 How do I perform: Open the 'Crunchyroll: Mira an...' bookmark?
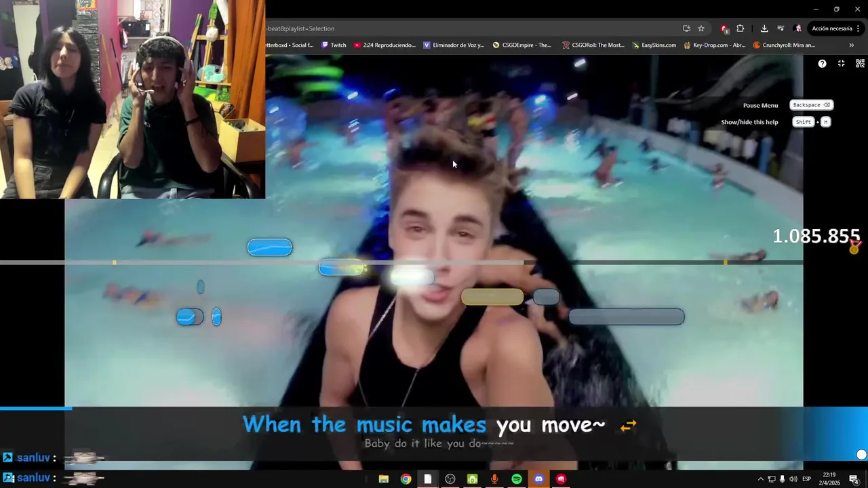(784, 45)
